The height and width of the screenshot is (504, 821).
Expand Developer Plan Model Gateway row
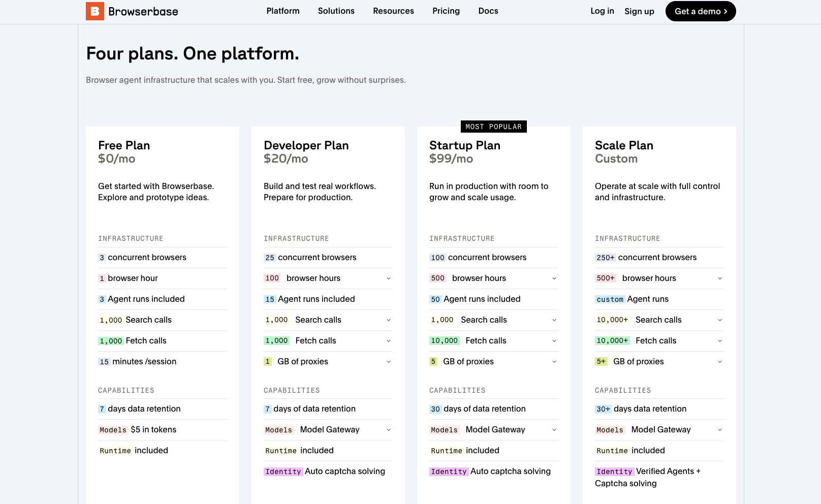(x=328, y=430)
